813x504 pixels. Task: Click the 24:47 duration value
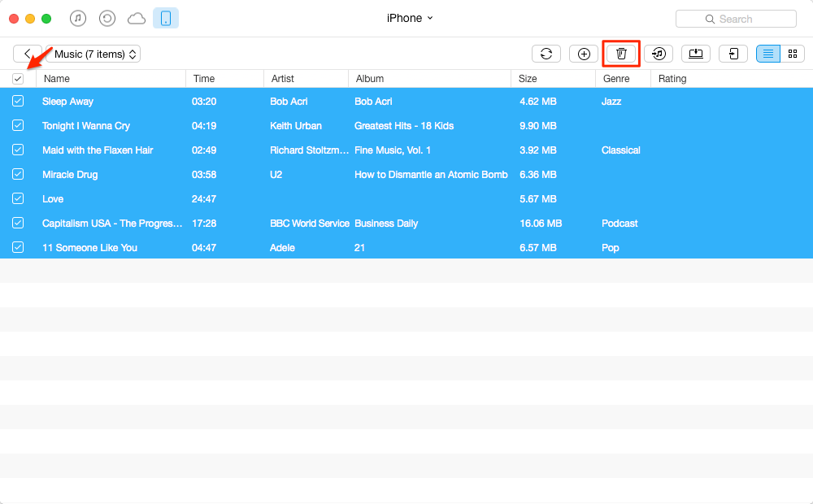click(x=204, y=199)
